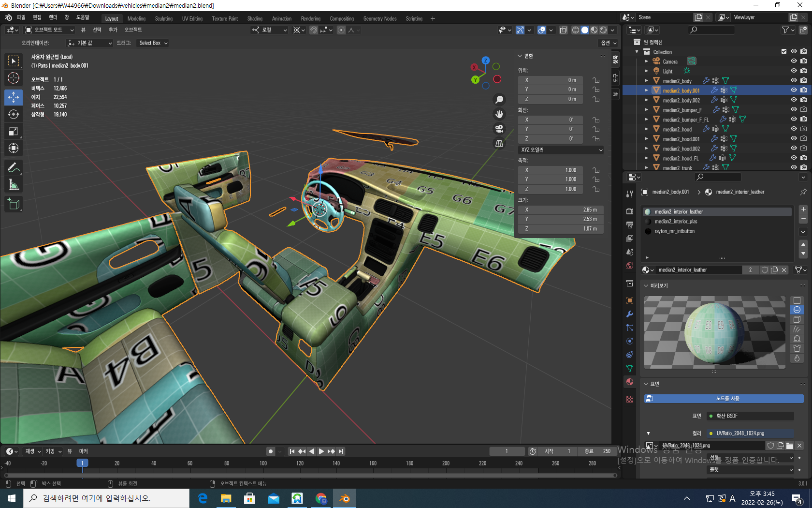Select the Cursor tool in left toolbar

tap(14, 78)
